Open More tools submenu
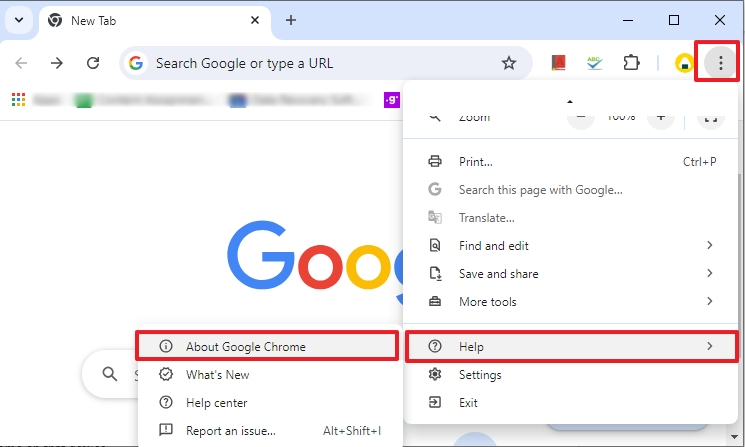Screen dimensions: 745x447 [570, 302]
